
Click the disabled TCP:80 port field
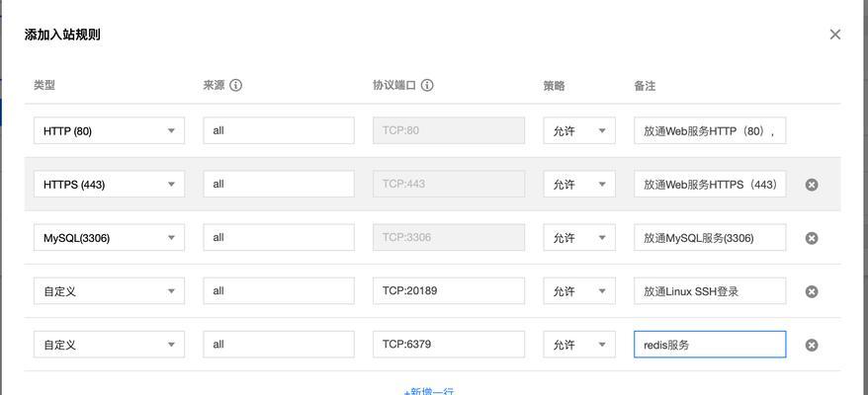[x=449, y=130]
